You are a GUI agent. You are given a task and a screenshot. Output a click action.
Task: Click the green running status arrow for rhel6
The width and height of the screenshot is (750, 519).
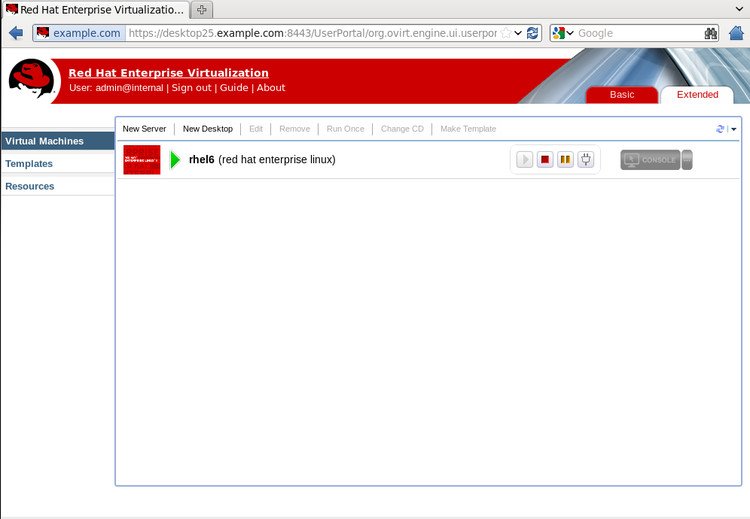(x=175, y=160)
